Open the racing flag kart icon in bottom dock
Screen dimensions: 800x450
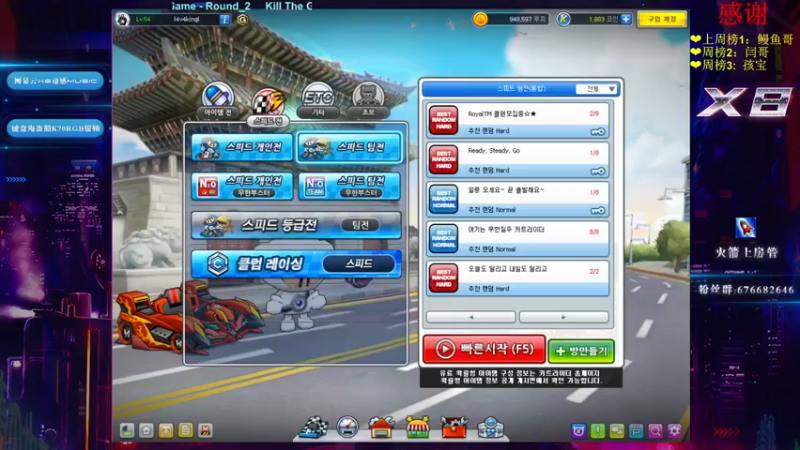313,428
